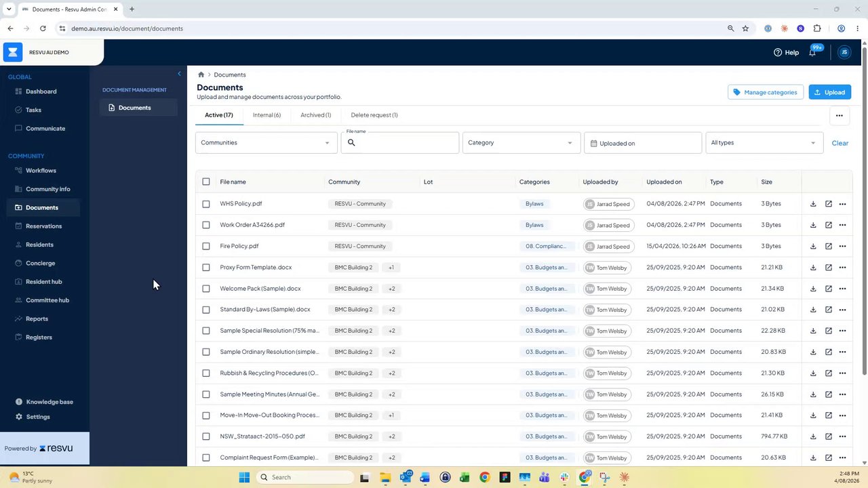Click the Manage categories button
This screenshot has height=488, width=868.
[x=766, y=92]
